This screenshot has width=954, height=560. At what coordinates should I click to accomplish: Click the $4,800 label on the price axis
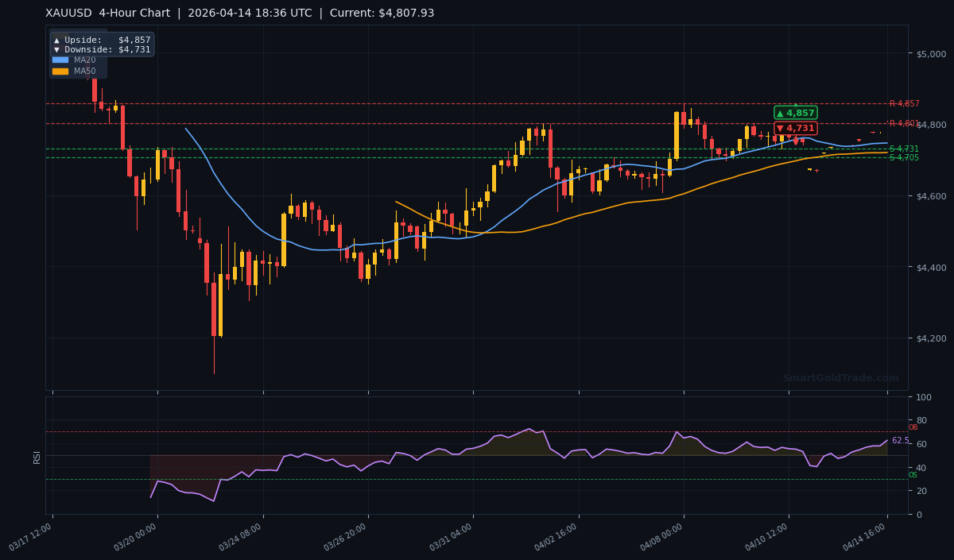[932, 125]
